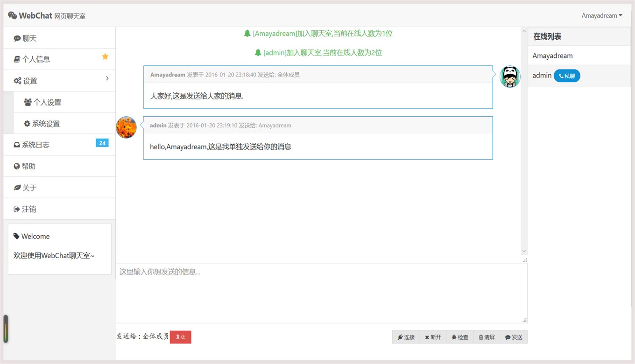Viewport: 635px width, 364px height.
Task: Open the 聊天 menu item
Action: coord(59,38)
